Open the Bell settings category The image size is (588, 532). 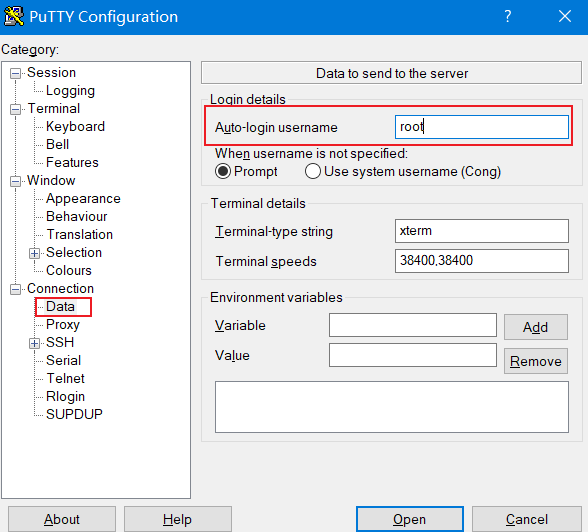(x=57, y=144)
